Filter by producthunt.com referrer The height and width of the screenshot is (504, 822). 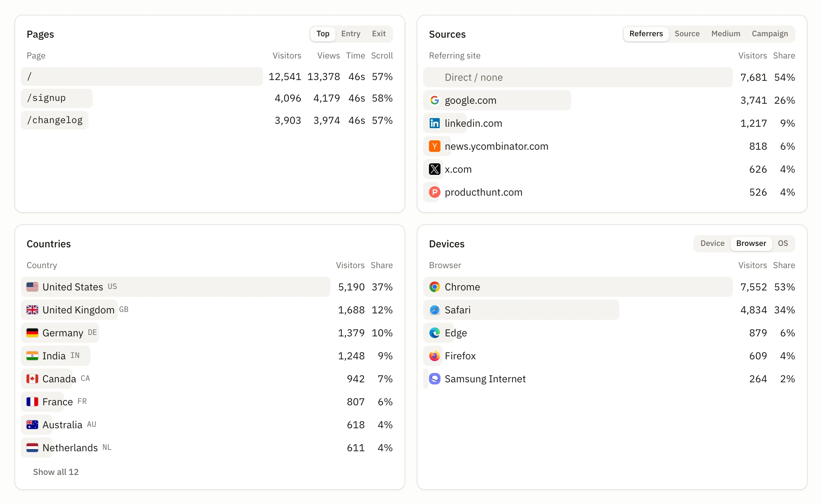point(612,192)
